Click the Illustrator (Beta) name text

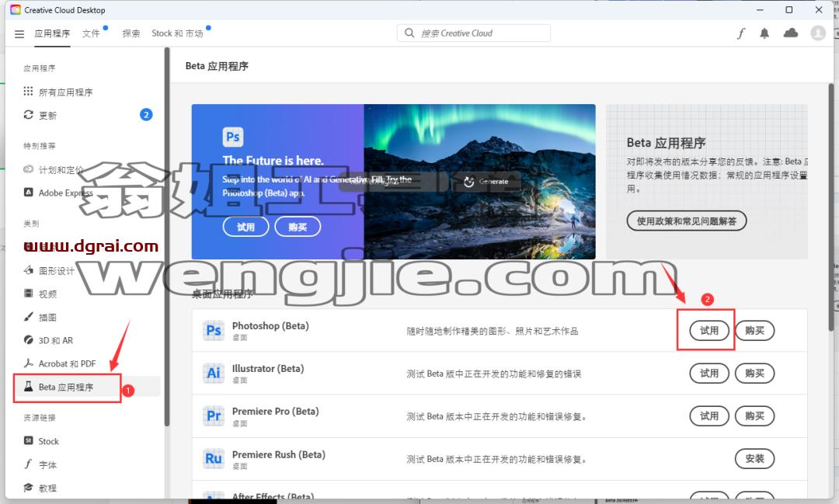(268, 369)
